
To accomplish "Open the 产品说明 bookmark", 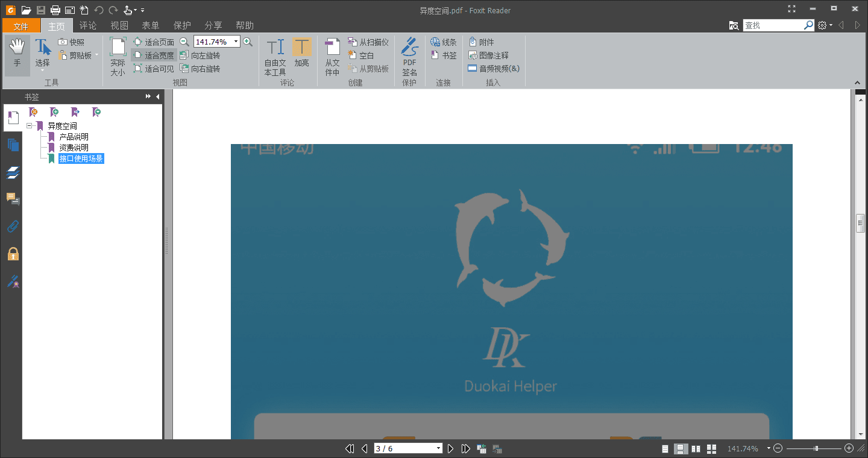I will (x=74, y=137).
